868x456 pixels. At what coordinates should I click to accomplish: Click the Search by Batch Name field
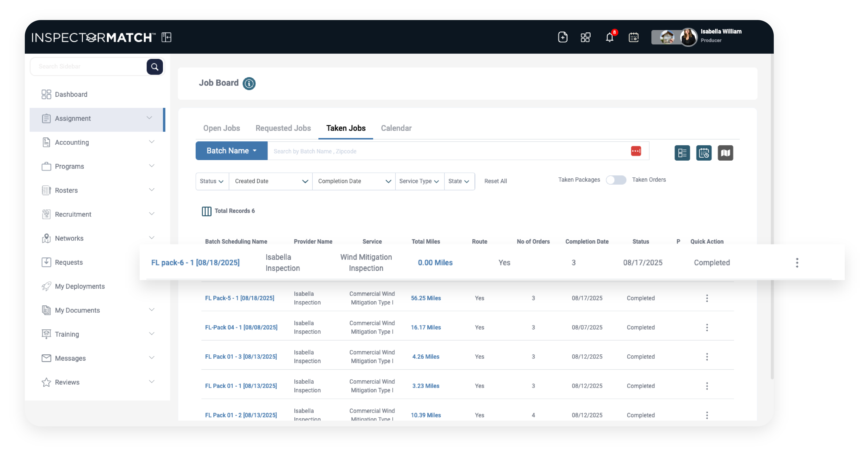click(448, 151)
